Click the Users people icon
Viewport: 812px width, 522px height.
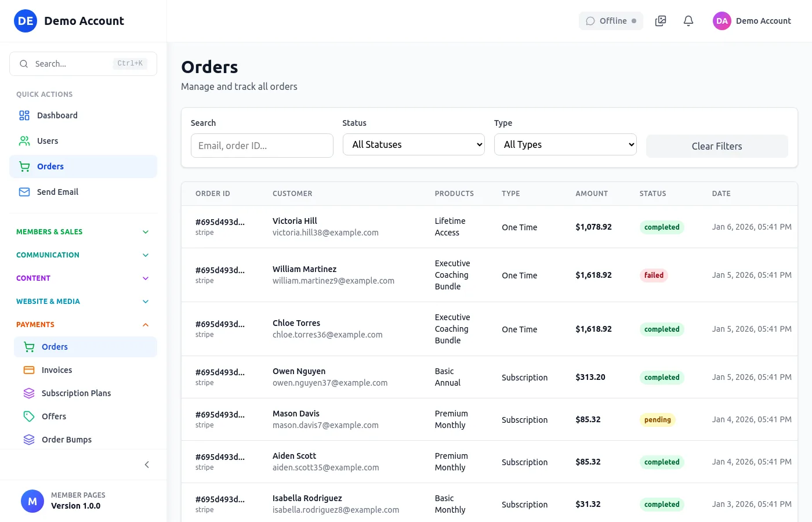[24, 141]
